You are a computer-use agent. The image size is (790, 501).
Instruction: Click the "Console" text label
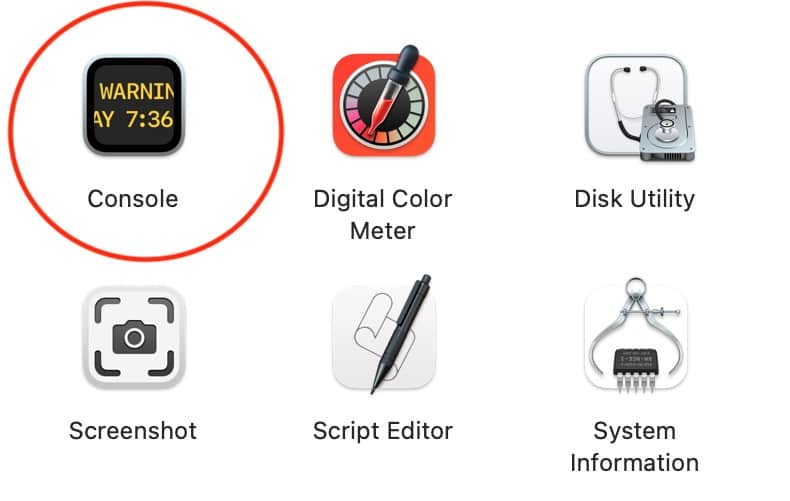133,199
